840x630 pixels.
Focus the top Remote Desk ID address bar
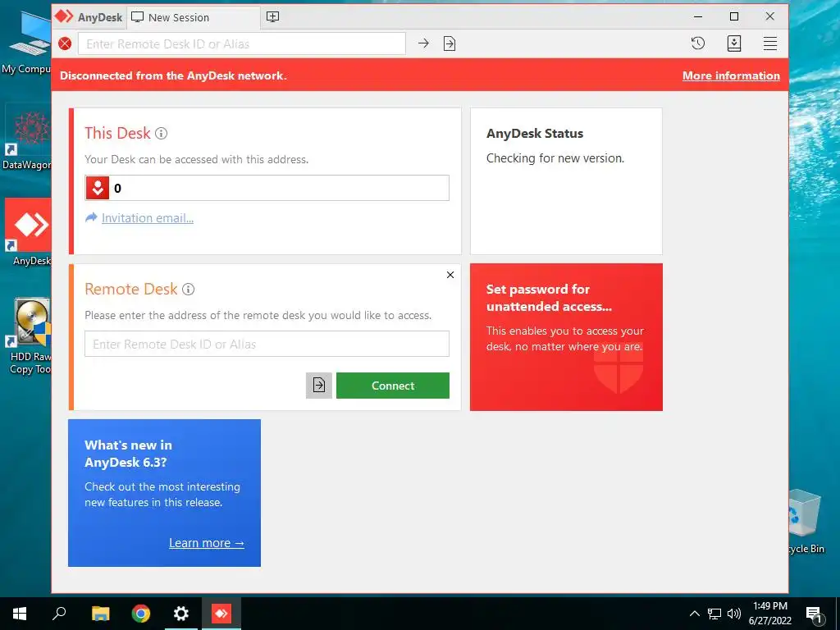coord(242,43)
